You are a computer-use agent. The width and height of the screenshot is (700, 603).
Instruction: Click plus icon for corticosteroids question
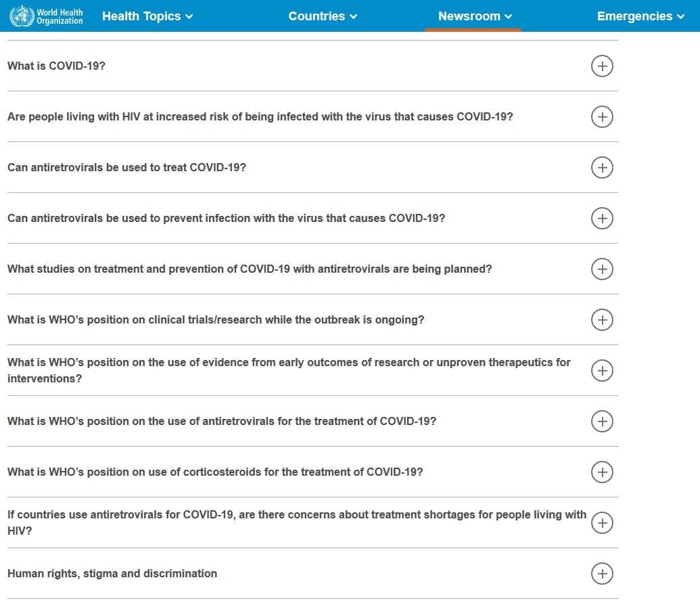602,472
